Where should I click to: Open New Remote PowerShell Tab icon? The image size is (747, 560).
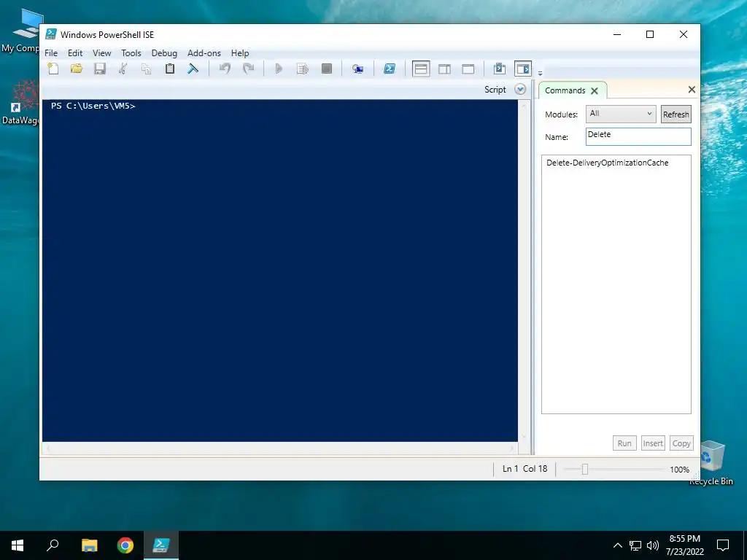pyautogui.click(x=357, y=69)
